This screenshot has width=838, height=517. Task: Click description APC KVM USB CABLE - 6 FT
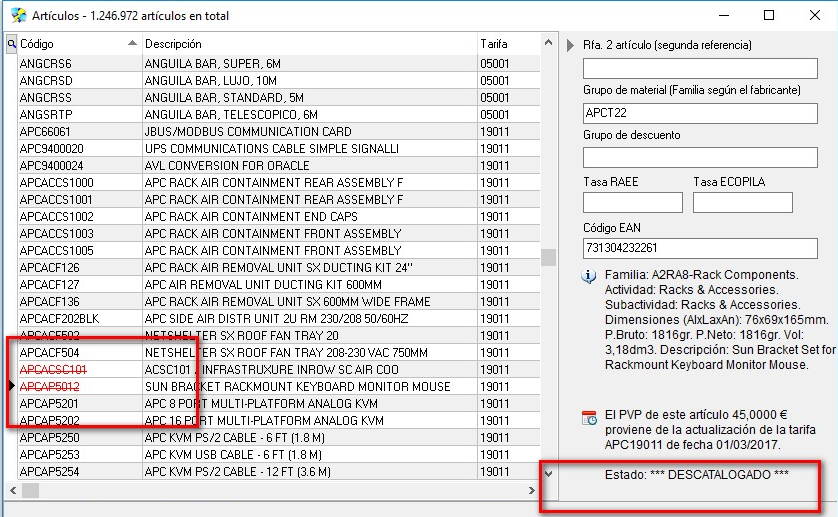pyautogui.click(x=234, y=455)
